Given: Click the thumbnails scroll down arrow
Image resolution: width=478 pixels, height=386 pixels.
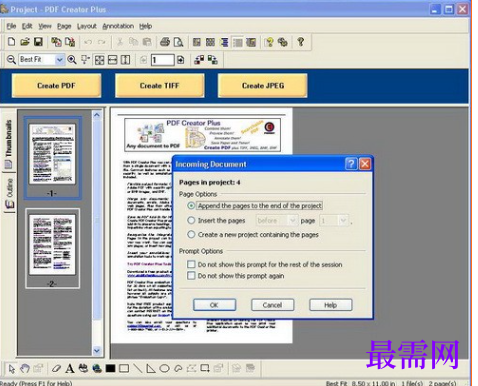Looking at the screenshot, I should (x=97, y=351).
